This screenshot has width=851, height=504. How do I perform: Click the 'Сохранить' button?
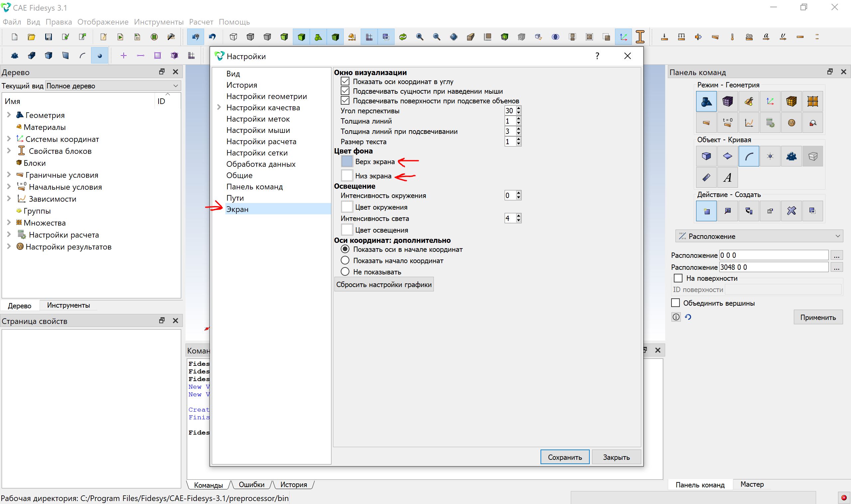pos(564,457)
